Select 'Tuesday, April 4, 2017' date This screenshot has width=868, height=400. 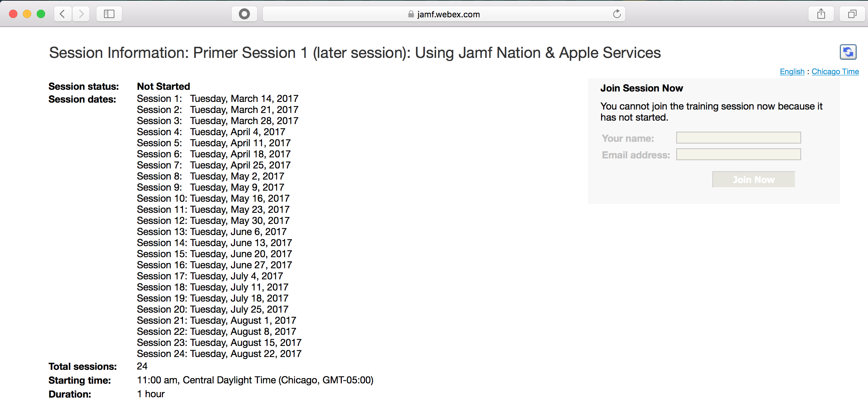pyautogui.click(x=238, y=132)
